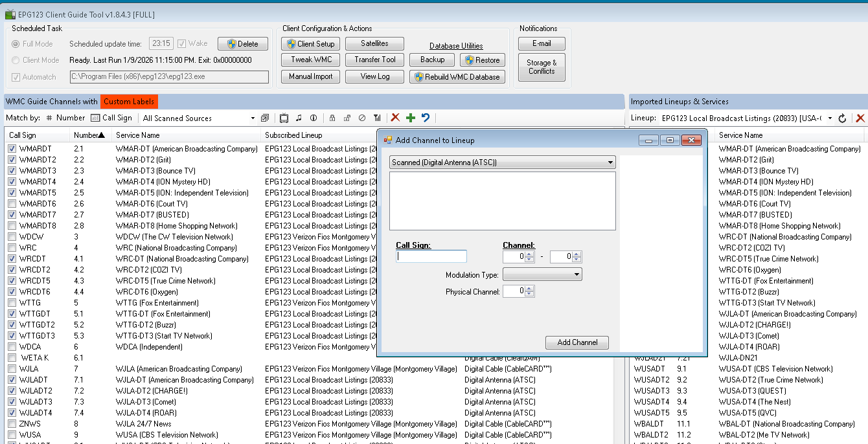
Task: Click the sort arrow on Number column
Action: coord(101,135)
